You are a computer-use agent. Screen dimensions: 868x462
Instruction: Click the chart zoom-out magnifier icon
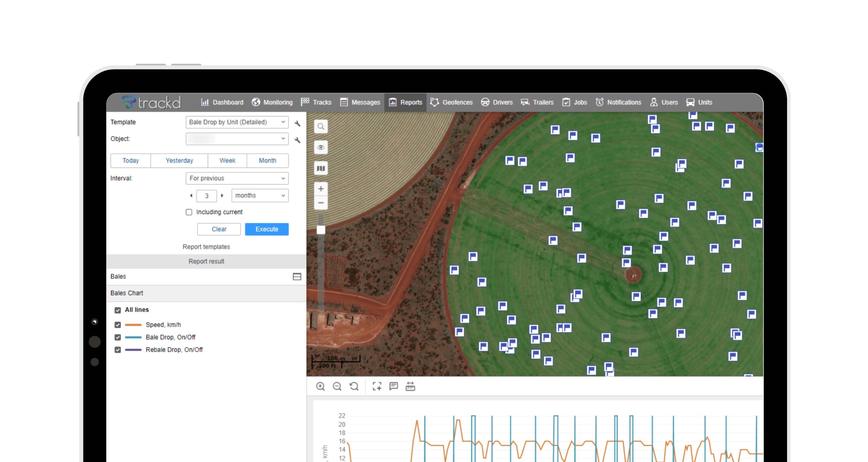[x=337, y=386]
